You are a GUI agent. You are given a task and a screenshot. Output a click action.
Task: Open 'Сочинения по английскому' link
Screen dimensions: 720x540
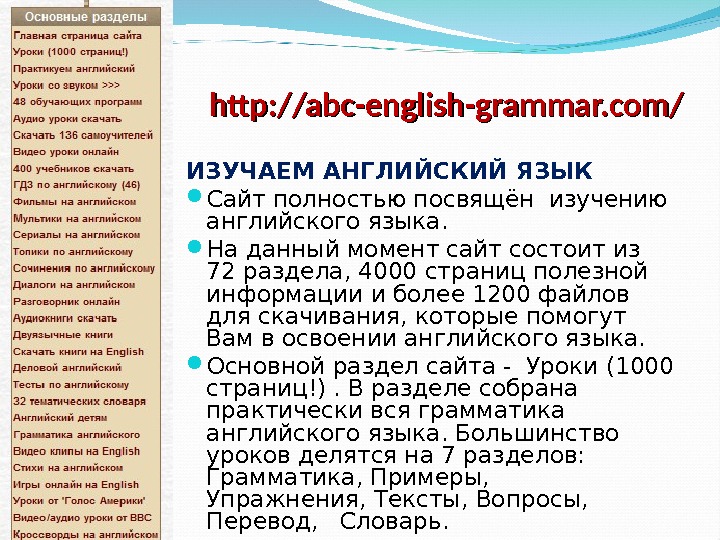coord(84,268)
